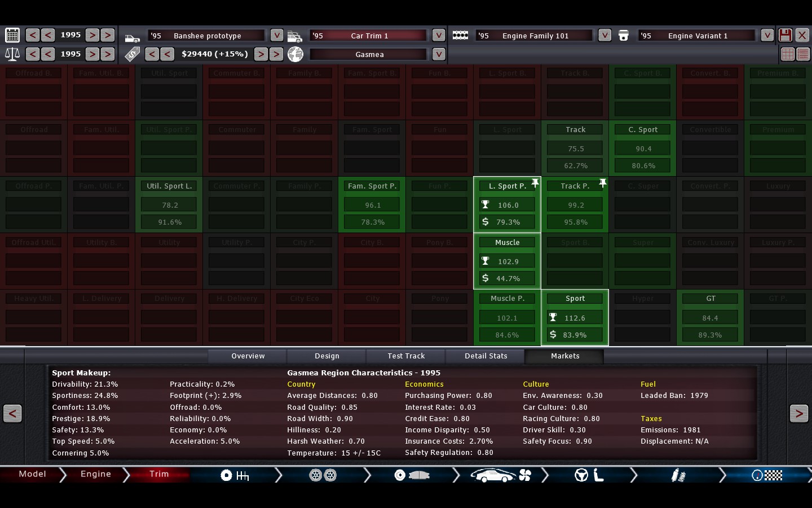Jump scales-row year forward with rightmost arrow
The height and width of the screenshot is (508, 812).
pos(108,54)
